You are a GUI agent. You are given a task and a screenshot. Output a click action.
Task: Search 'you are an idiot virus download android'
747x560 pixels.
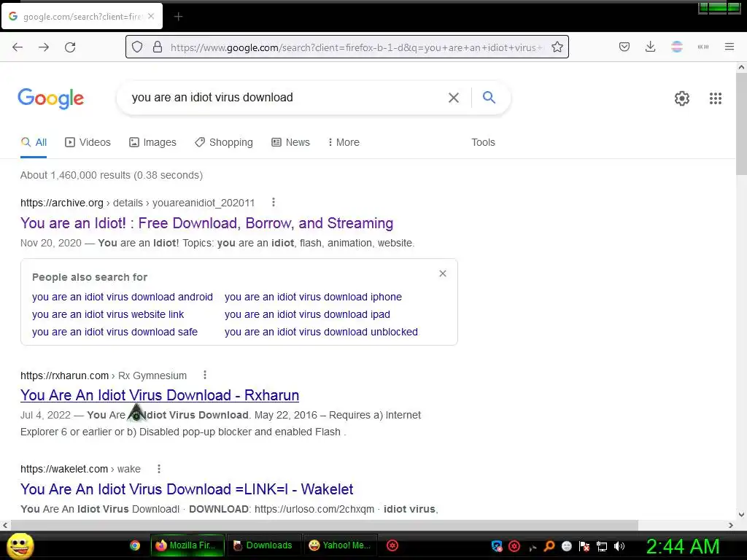(123, 297)
